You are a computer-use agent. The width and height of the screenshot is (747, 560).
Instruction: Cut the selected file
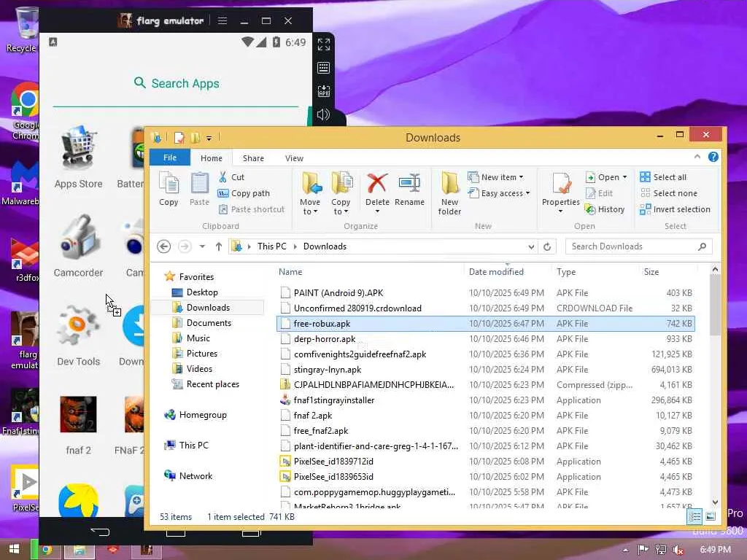point(231,177)
